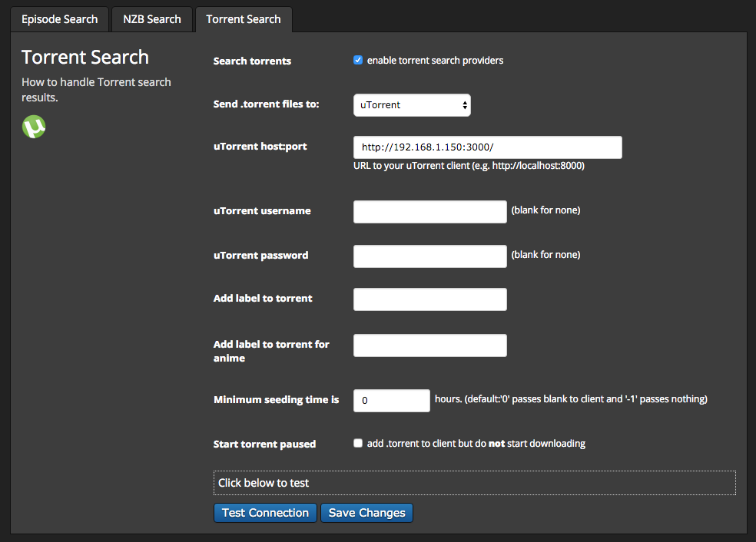Screen dimensions: 756x542
Task: Click the uTorrent password input field
Action: [429, 256]
